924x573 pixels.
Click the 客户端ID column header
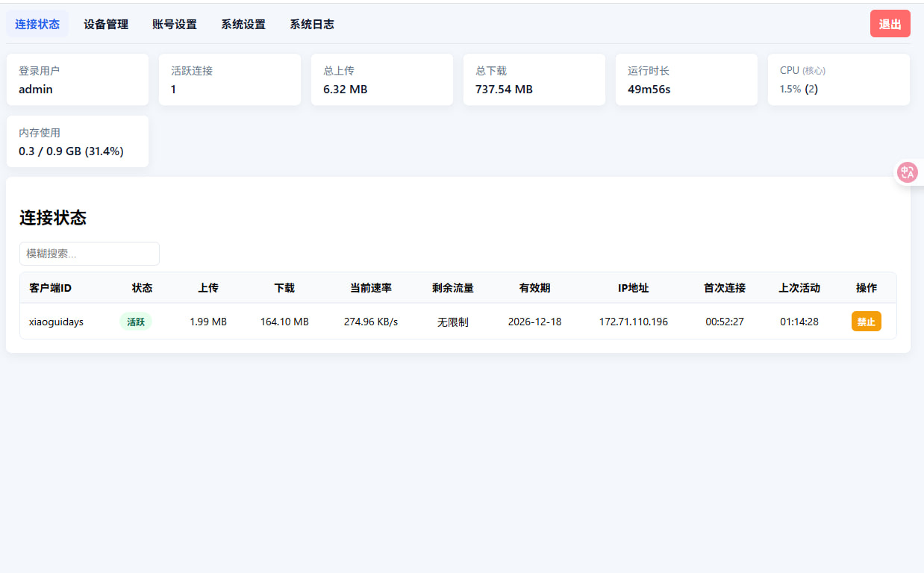tap(51, 288)
